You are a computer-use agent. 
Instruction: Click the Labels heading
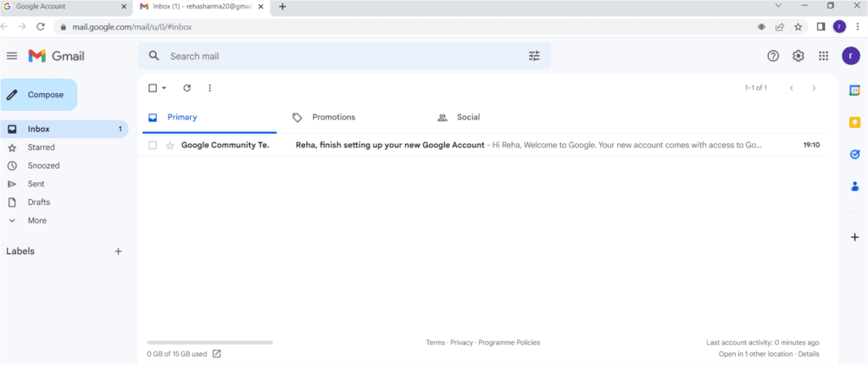pyautogui.click(x=20, y=251)
